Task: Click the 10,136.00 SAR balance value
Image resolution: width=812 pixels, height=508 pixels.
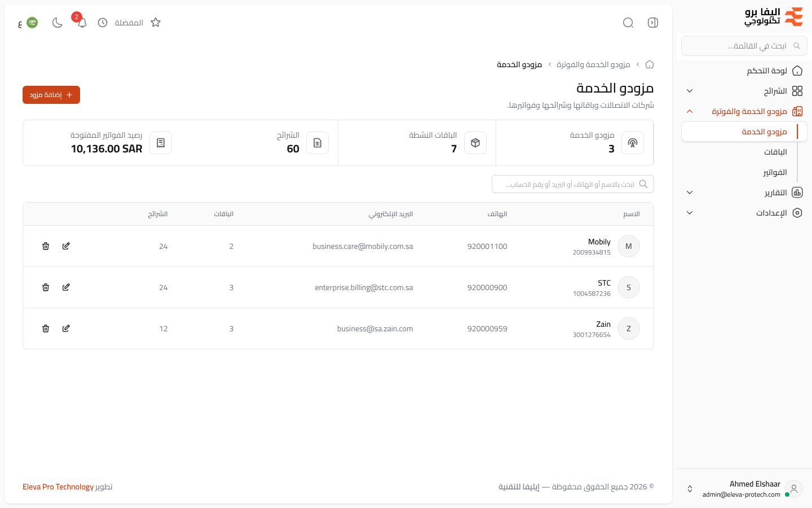Action: pos(107,148)
